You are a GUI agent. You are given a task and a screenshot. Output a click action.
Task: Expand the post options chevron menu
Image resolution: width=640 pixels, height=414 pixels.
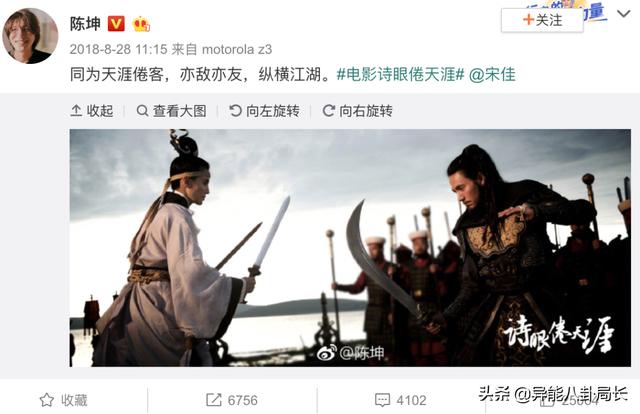(624, 14)
